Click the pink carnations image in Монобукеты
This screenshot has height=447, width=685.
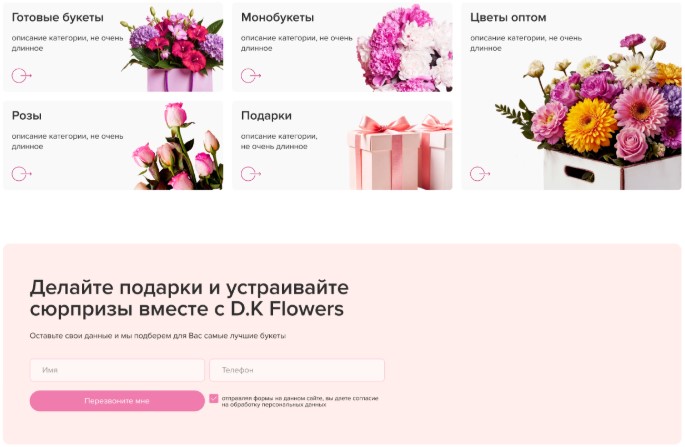click(405, 48)
